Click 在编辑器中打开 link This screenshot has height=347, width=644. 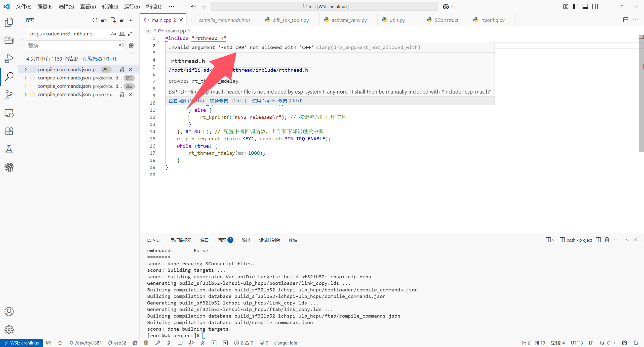(x=100, y=59)
